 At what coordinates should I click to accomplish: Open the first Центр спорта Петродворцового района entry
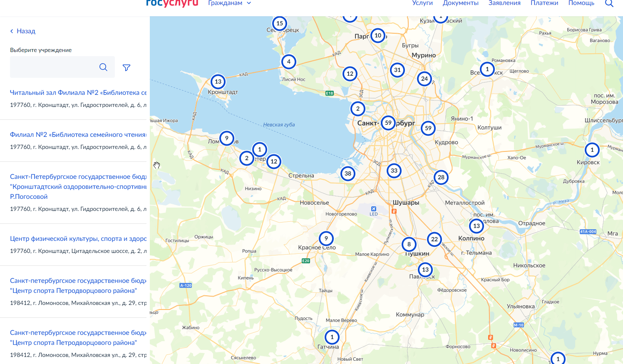(78, 285)
